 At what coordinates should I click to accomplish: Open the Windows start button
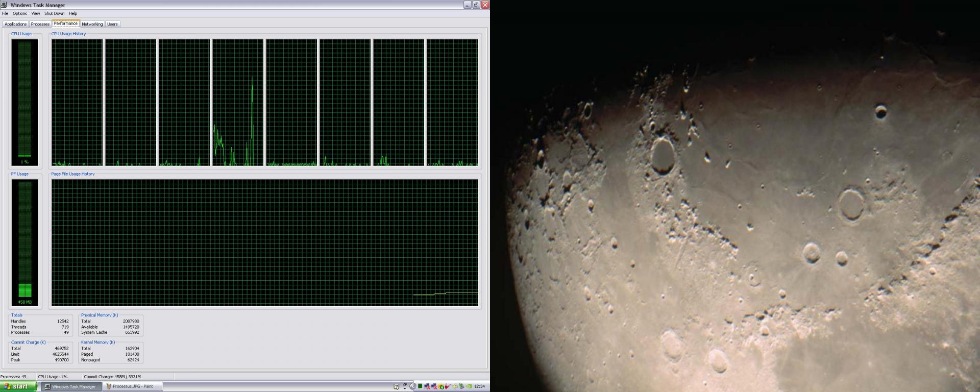pyautogui.click(x=18, y=386)
